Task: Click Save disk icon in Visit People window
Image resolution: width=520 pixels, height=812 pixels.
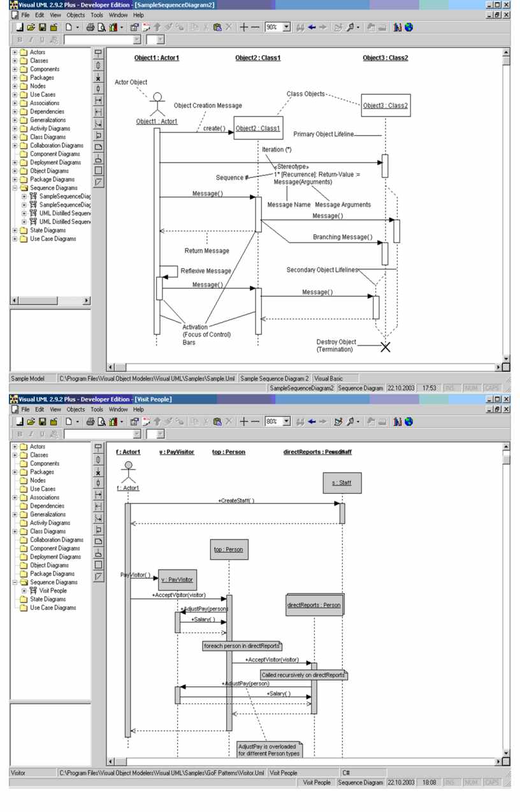Action: [43, 422]
